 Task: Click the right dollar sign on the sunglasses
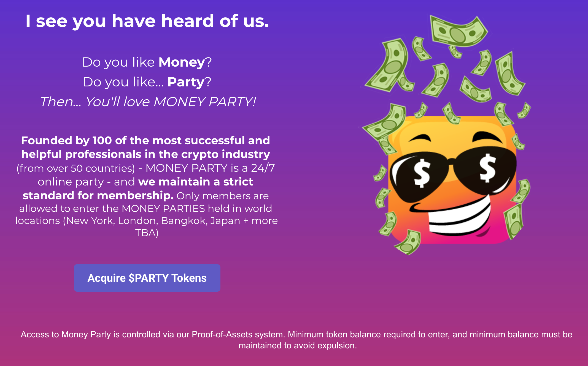pos(487,168)
